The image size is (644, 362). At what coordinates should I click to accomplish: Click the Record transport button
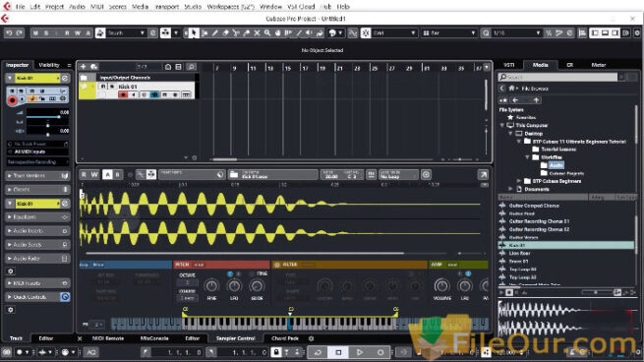(x=381, y=352)
